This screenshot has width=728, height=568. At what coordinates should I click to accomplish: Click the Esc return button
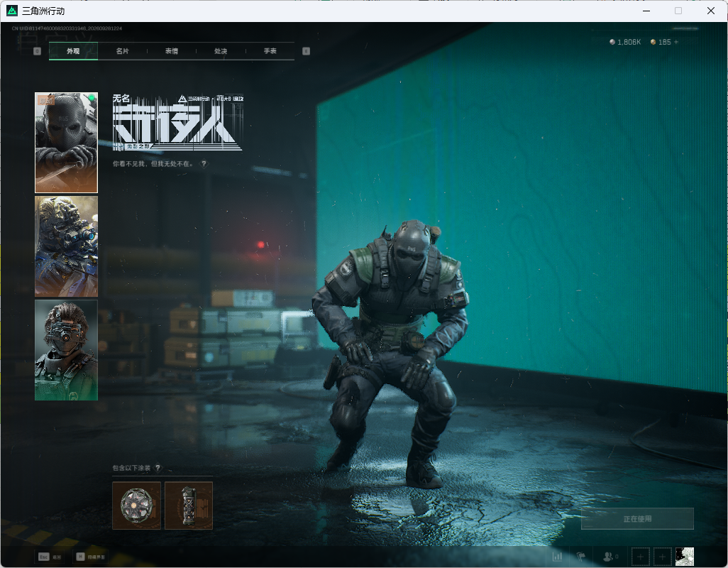[50, 557]
